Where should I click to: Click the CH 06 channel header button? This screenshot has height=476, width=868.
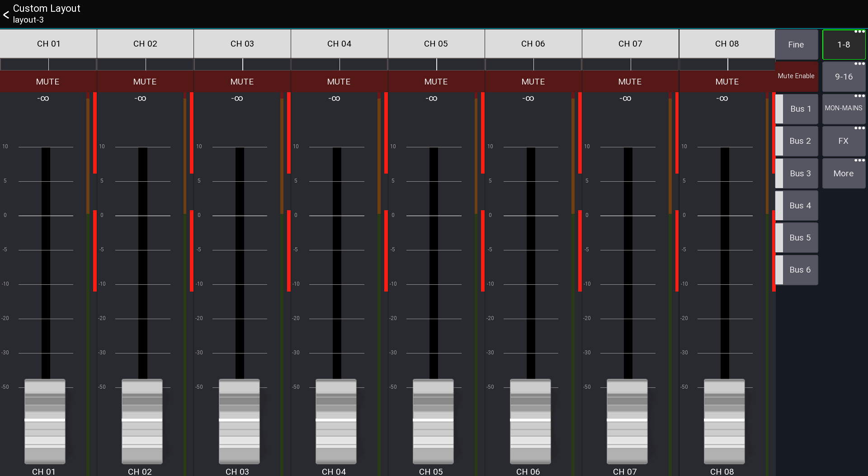pyautogui.click(x=533, y=44)
